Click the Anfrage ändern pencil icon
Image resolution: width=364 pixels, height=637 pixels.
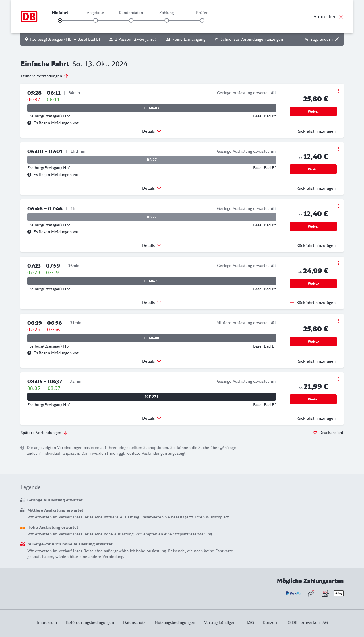tap(337, 39)
